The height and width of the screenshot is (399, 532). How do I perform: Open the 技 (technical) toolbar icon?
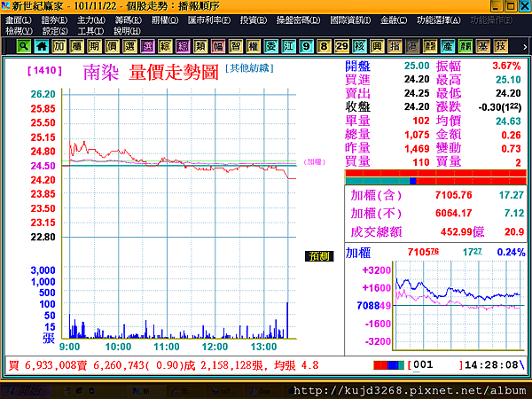500,46
